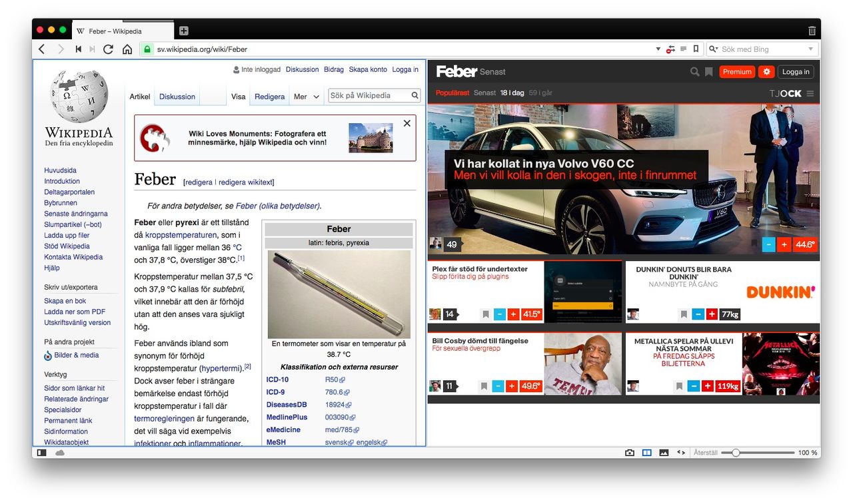This screenshot has height=504, width=853.
Task: Open the Redigera tab on Wikipedia
Action: [270, 97]
